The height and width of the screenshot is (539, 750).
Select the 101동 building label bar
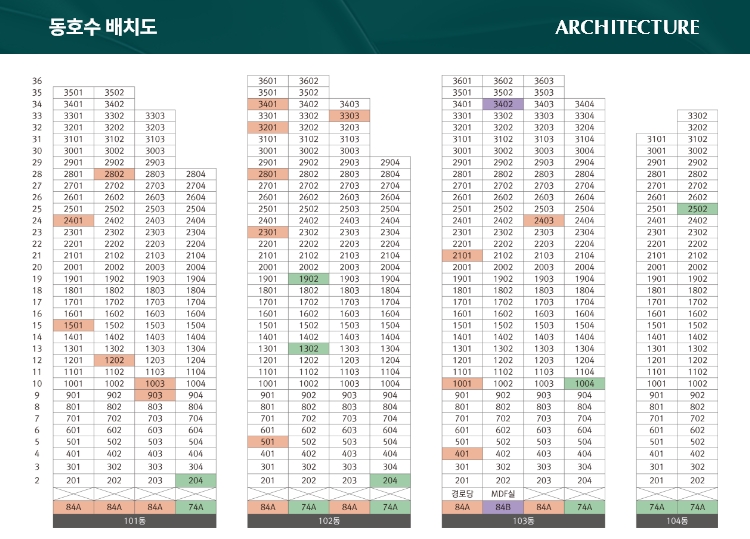(134, 521)
